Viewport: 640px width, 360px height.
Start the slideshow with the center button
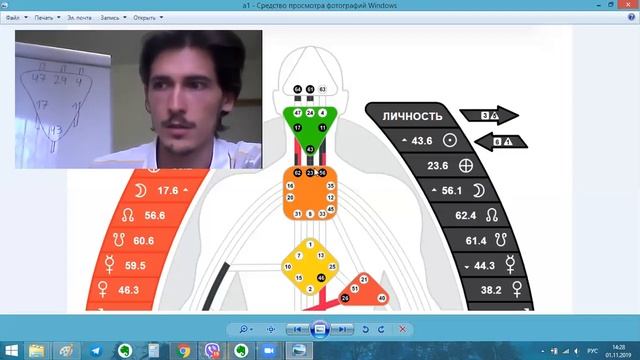(320, 329)
